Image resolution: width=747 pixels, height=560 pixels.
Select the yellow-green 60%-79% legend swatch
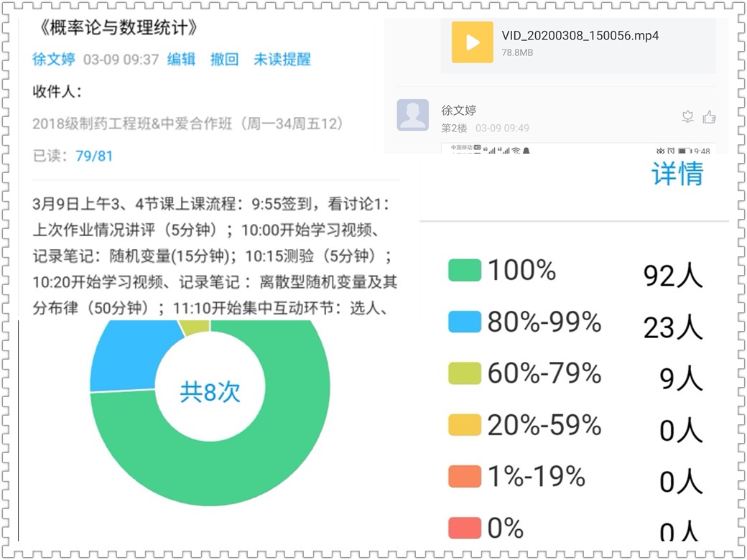click(464, 373)
